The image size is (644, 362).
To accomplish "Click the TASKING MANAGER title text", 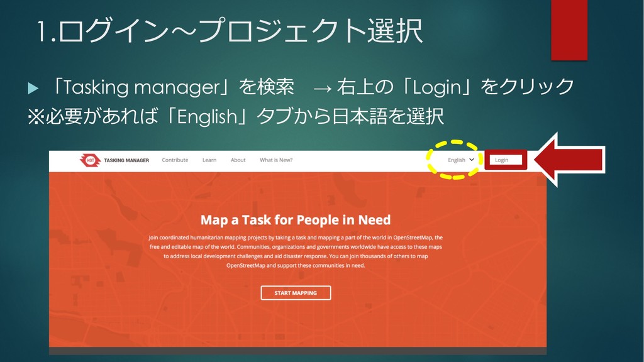I will [x=126, y=160].
